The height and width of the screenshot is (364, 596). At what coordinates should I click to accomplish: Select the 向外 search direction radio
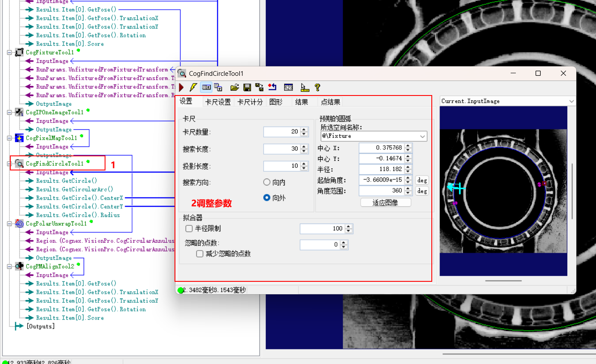(267, 198)
